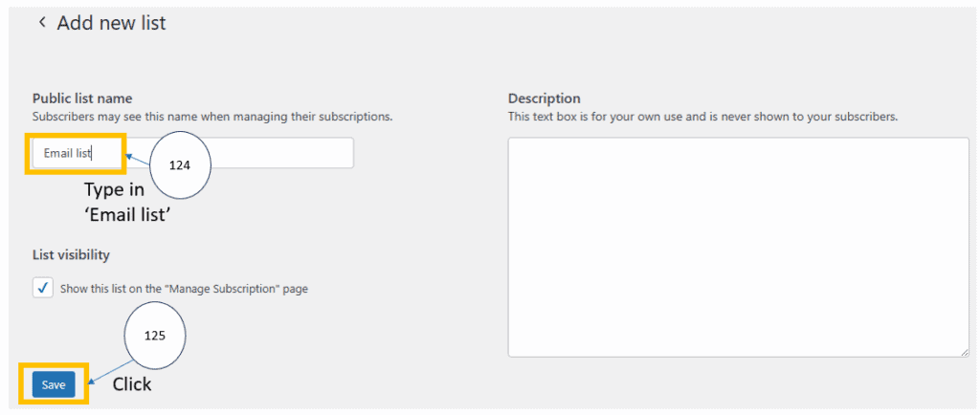980x415 pixels.
Task: Click the 'List visibility' section heading
Action: [72, 254]
